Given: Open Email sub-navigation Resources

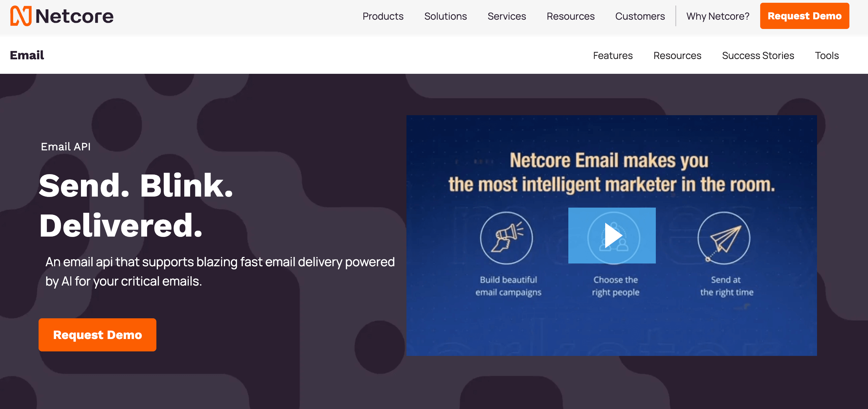Looking at the screenshot, I should click(x=677, y=56).
